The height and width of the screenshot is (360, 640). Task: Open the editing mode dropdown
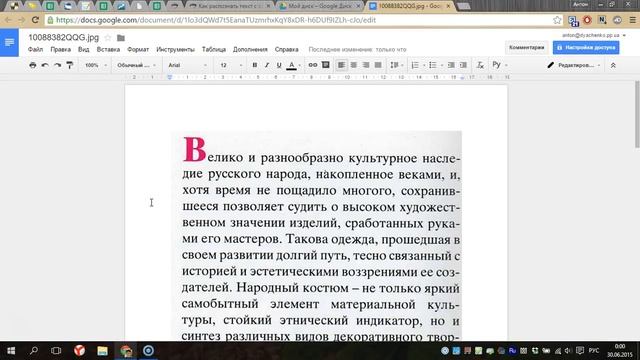point(574,65)
